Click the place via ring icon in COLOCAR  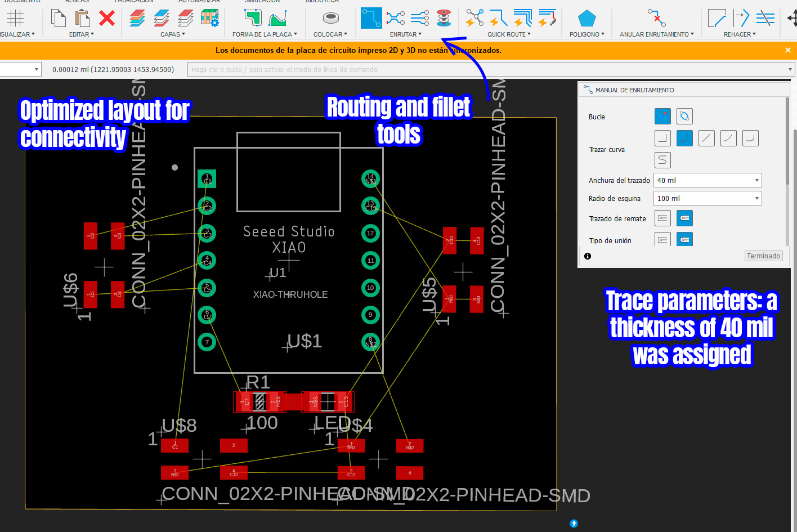click(x=331, y=18)
